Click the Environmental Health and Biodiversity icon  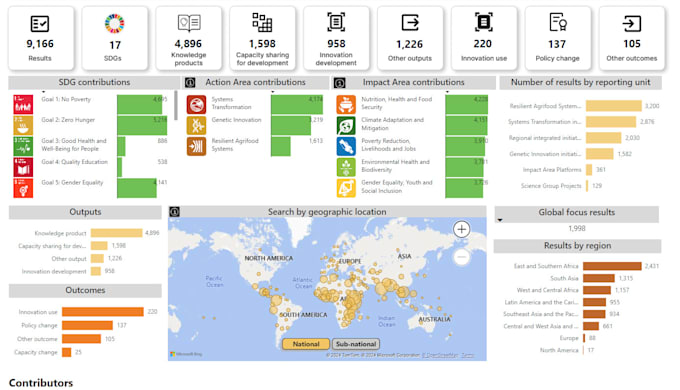[346, 167]
